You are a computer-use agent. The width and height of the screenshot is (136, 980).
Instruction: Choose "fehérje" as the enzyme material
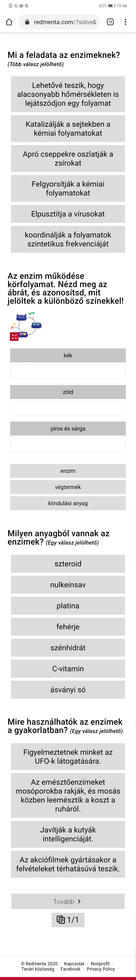[68, 627]
